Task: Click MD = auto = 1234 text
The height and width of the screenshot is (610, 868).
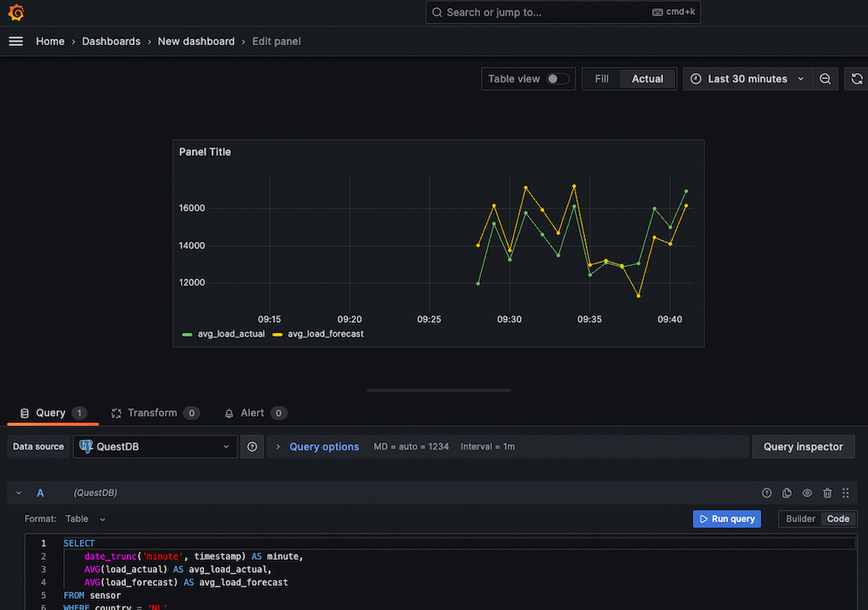Action: [x=411, y=447]
